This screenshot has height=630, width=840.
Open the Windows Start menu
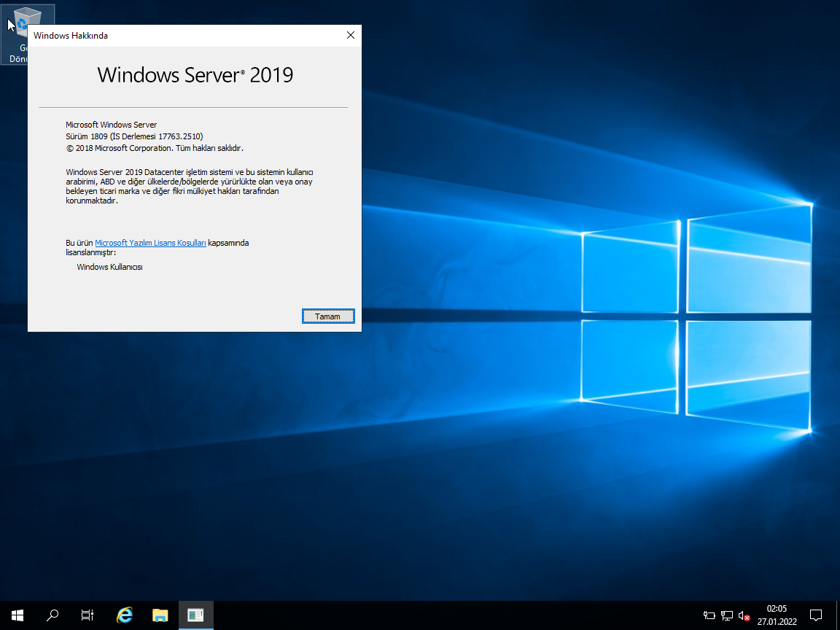pos(17,615)
